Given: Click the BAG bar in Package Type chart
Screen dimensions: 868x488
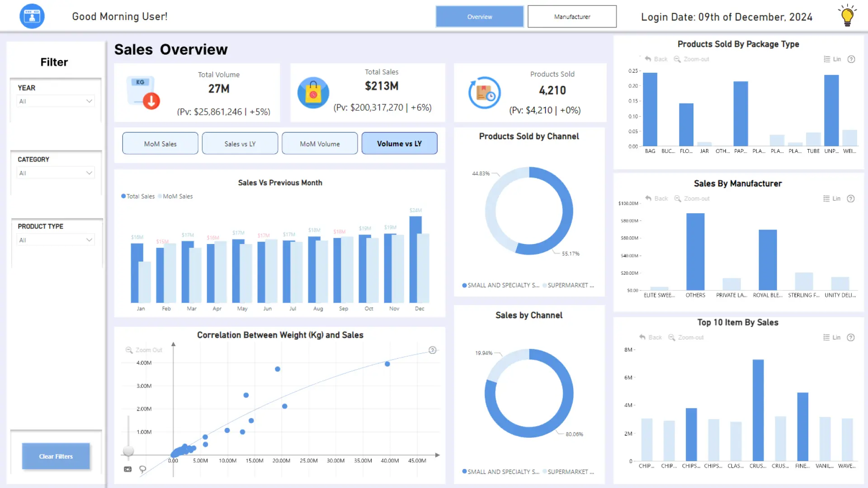Looking at the screenshot, I should tap(650, 109).
